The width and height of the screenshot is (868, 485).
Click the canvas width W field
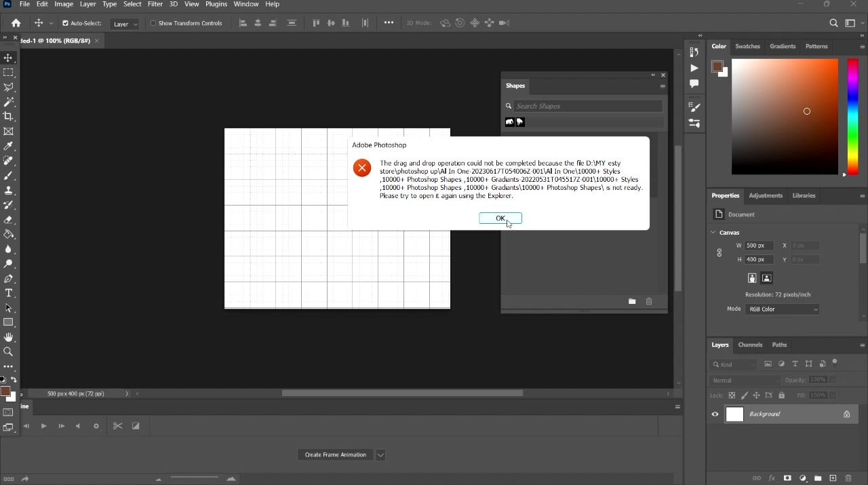pos(759,246)
